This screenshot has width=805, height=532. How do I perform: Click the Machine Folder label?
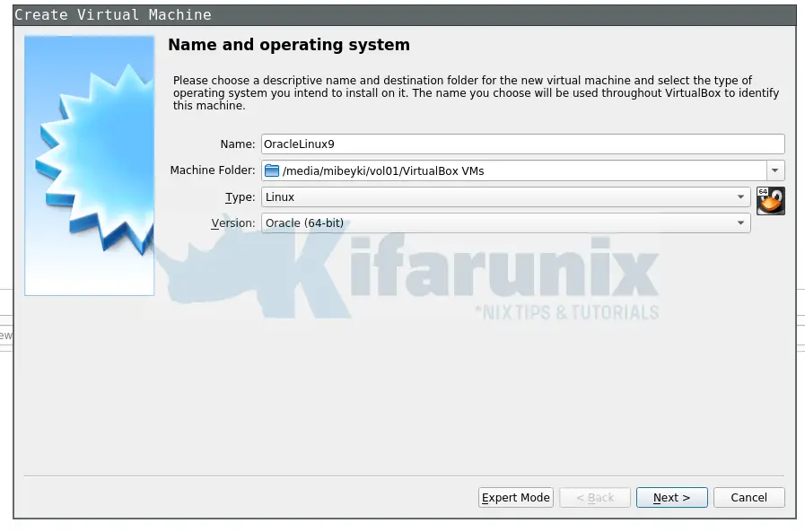point(212,170)
